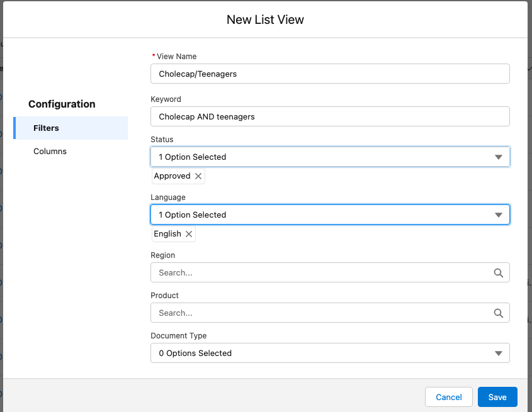This screenshot has height=412, width=532.
Task: Focus the Keyword input field
Action: click(x=330, y=117)
